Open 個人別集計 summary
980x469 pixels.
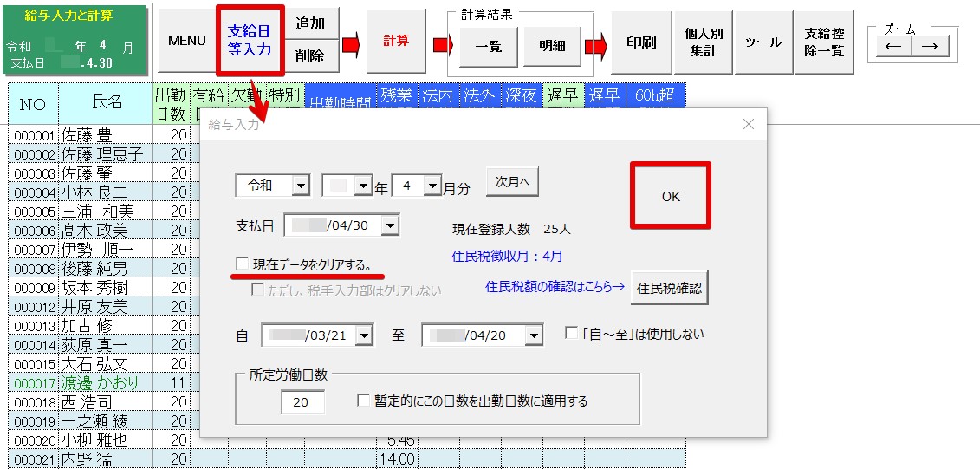click(x=704, y=42)
